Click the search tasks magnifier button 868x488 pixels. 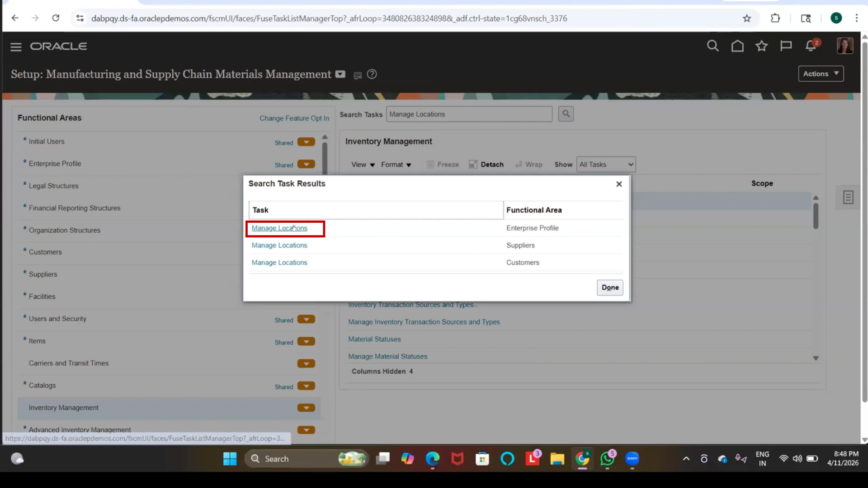pyautogui.click(x=566, y=114)
